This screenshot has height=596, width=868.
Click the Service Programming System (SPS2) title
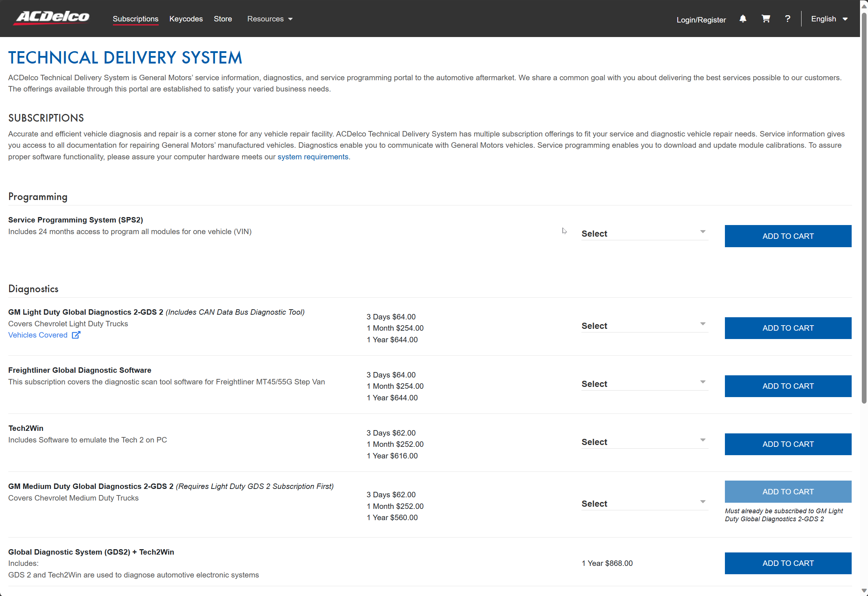(x=76, y=220)
